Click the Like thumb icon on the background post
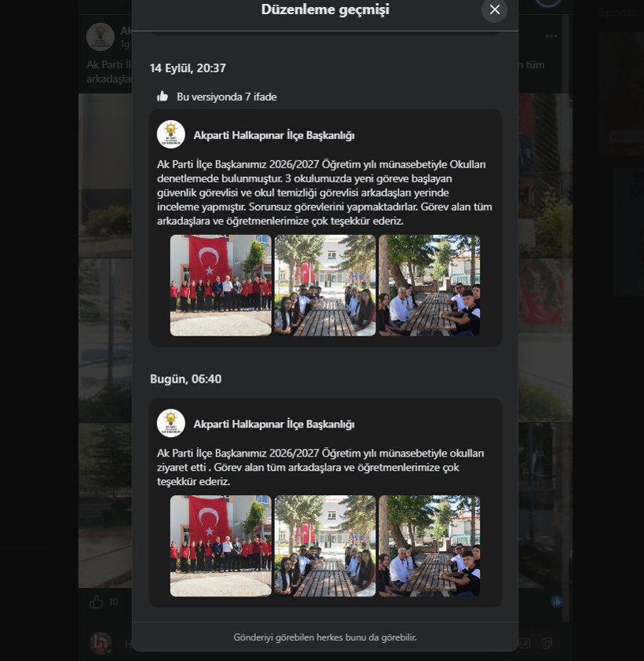Viewport: 644px width, 661px height. [x=97, y=602]
